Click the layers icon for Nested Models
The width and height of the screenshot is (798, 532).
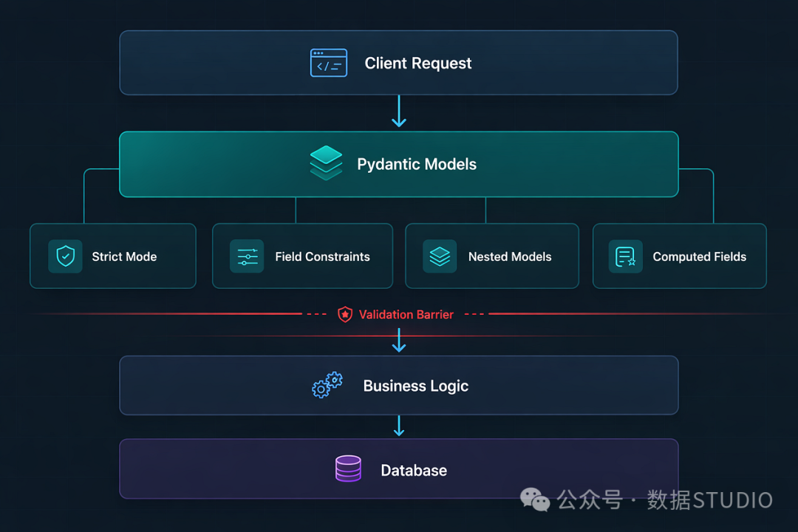point(440,256)
